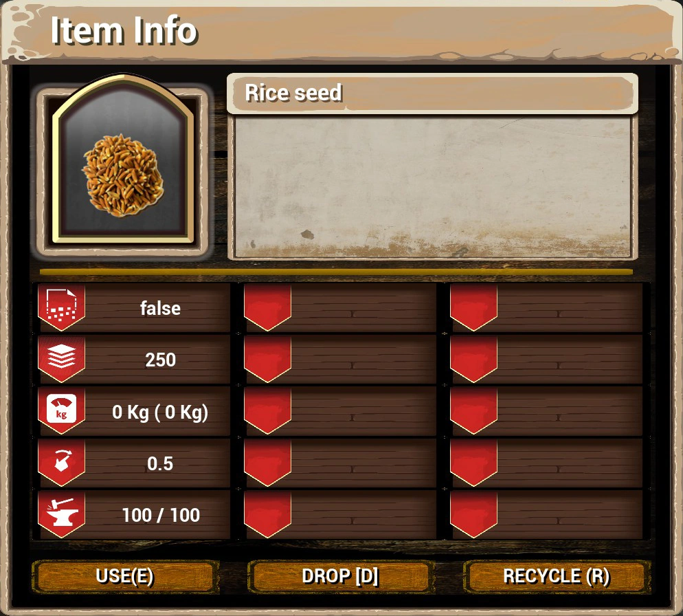Click the 250 stack size value

(x=160, y=360)
